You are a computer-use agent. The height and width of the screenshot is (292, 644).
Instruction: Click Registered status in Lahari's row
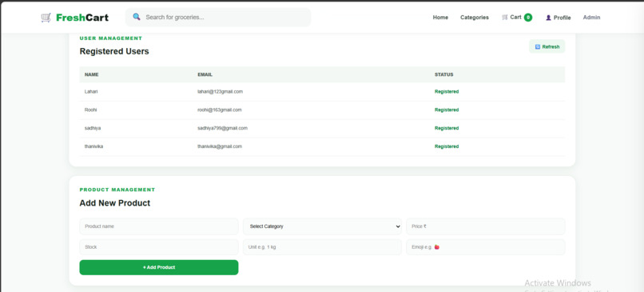447,92
